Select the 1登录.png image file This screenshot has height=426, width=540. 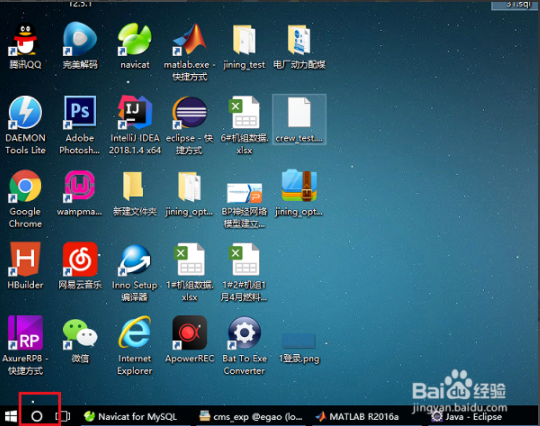pos(299,348)
